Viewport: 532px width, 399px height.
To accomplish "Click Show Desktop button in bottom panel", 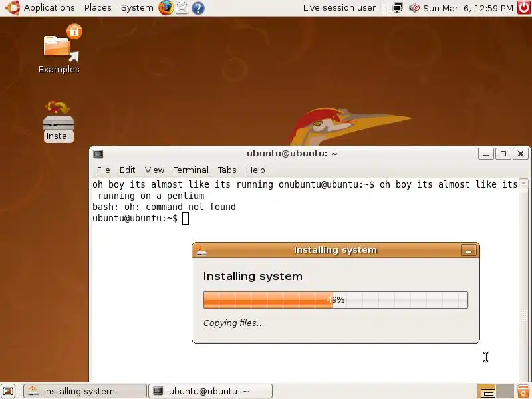I will 8,391.
